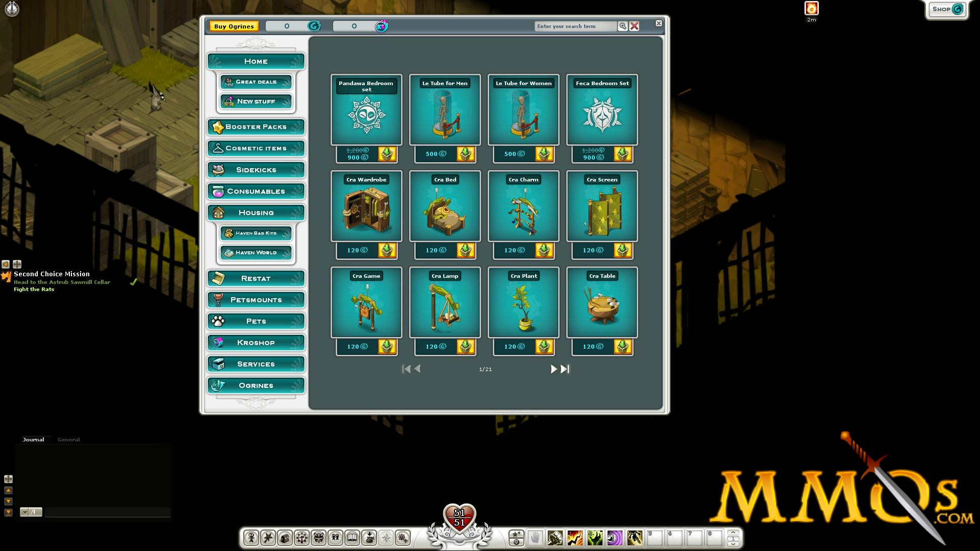
Task: Go to previous shop page
Action: point(417,369)
